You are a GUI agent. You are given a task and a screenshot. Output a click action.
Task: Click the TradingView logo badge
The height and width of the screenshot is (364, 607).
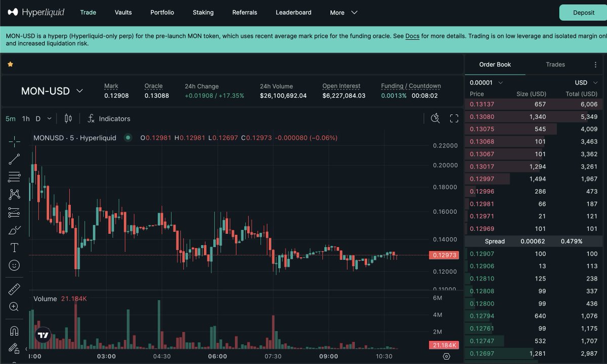tap(44, 335)
